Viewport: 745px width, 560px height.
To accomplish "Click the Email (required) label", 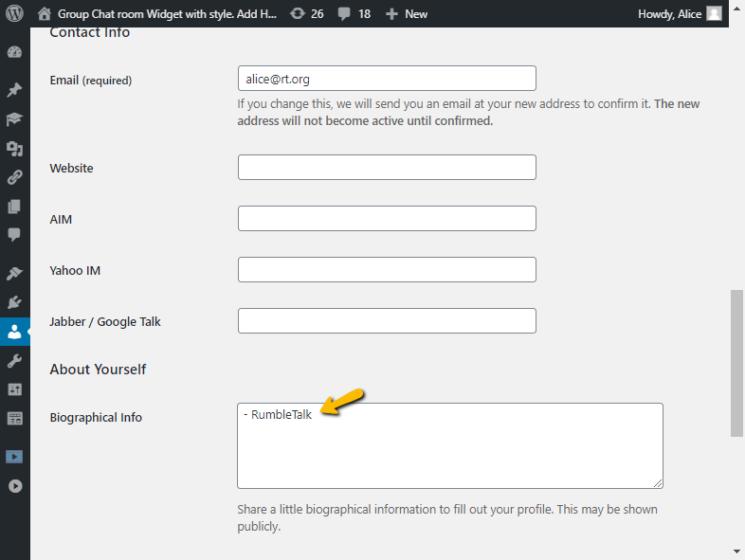I will click(91, 81).
